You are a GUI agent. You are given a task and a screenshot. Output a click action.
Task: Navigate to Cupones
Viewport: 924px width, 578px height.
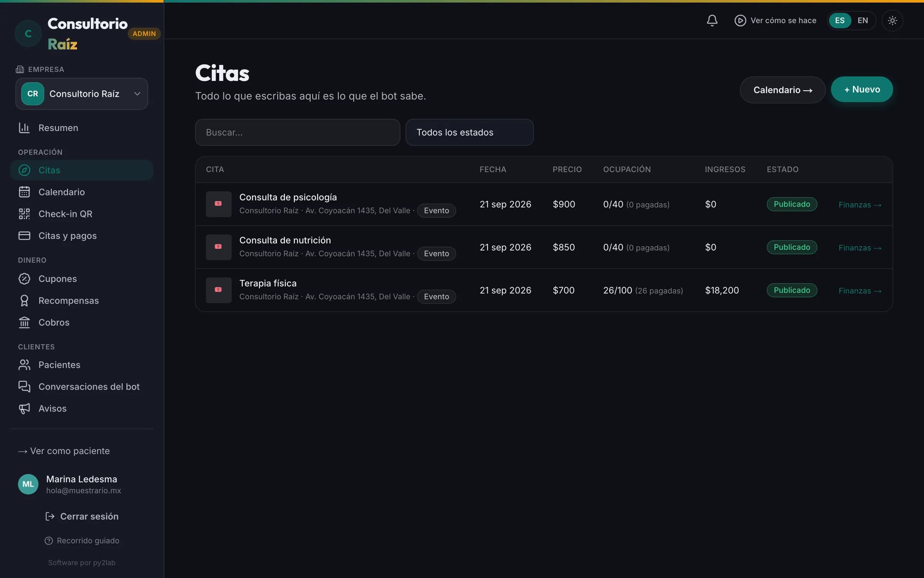coord(82,279)
